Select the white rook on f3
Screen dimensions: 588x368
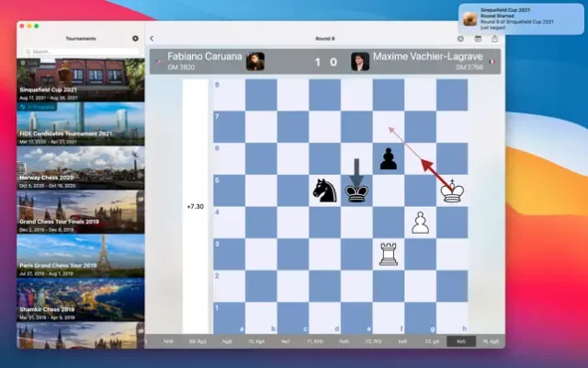point(389,255)
